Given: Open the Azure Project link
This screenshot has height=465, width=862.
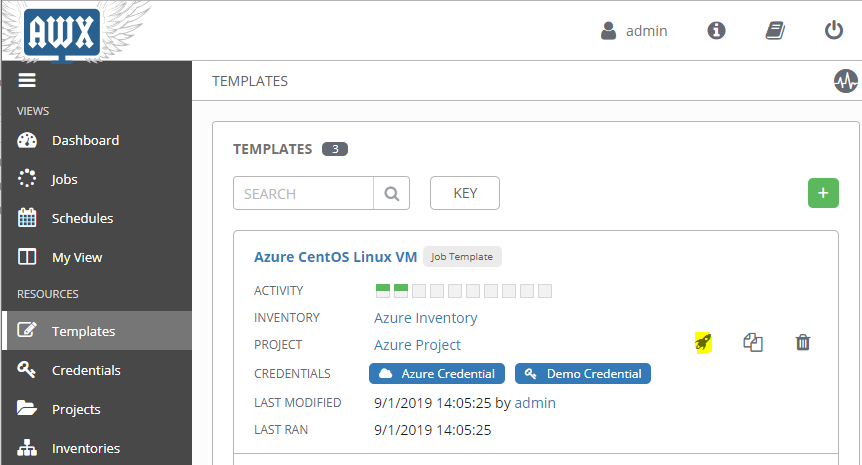Looking at the screenshot, I should click(417, 345).
